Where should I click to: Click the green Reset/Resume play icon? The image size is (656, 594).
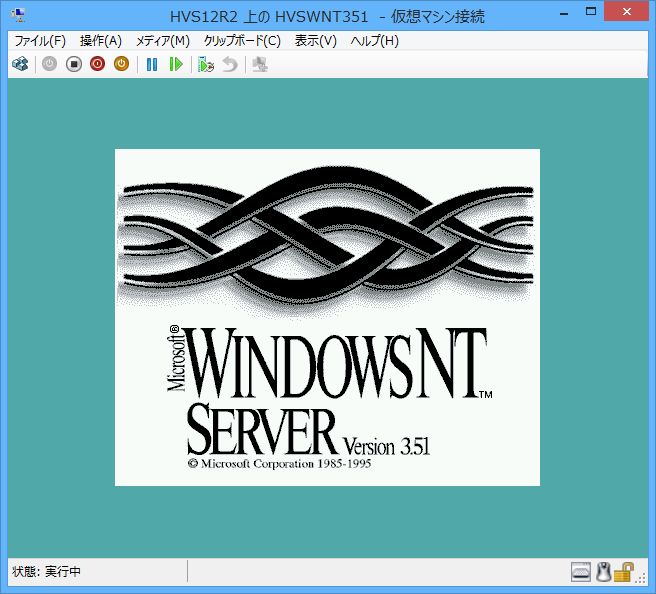[x=176, y=64]
